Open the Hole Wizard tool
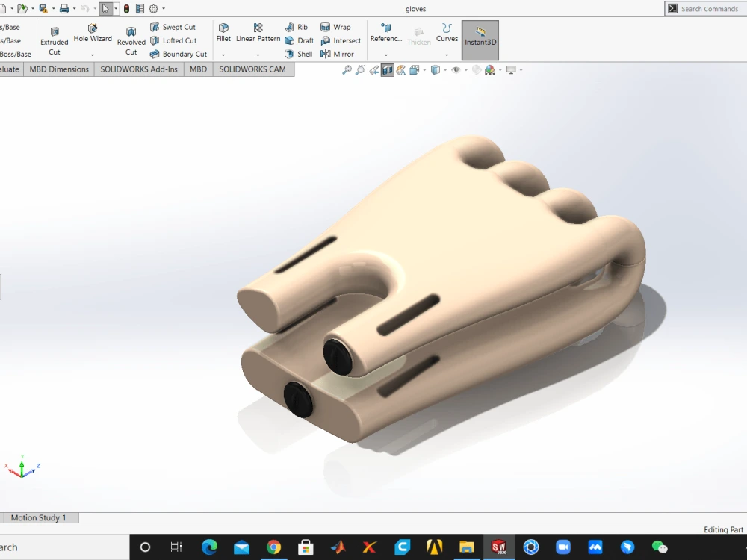Image resolution: width=747 pixels, height=560 pixels. pyautogui.click(x=93, y=34)
